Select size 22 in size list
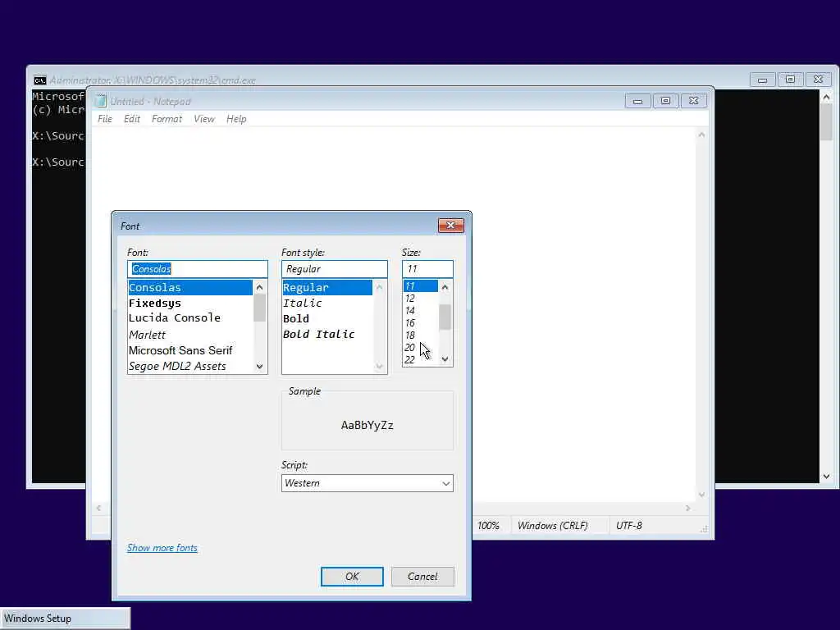840x630 pixels. point(421,360)
